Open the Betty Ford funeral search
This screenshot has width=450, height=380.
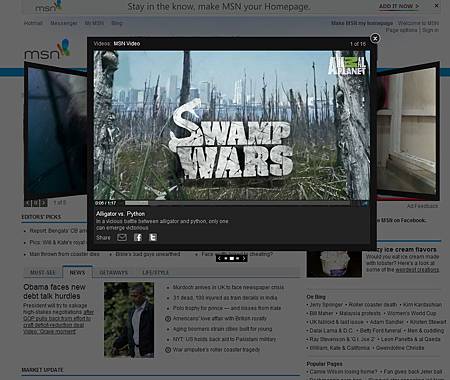click(380, 331)
